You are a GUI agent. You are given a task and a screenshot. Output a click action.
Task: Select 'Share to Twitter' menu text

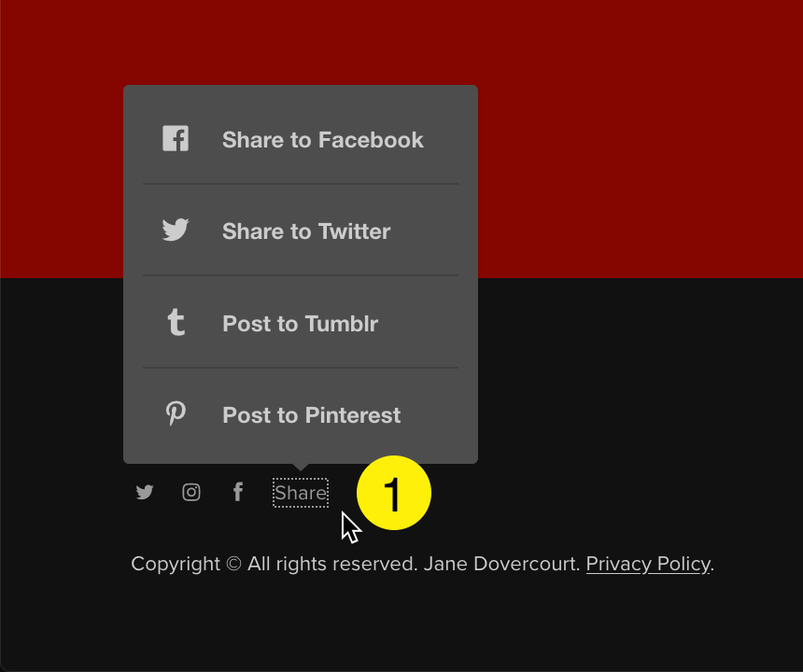[306, 231]
